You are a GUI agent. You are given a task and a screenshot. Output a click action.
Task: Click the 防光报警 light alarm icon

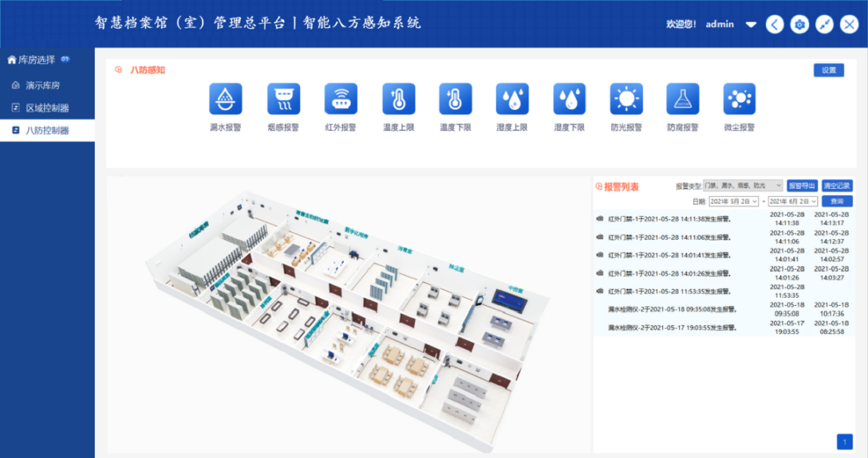626,99
